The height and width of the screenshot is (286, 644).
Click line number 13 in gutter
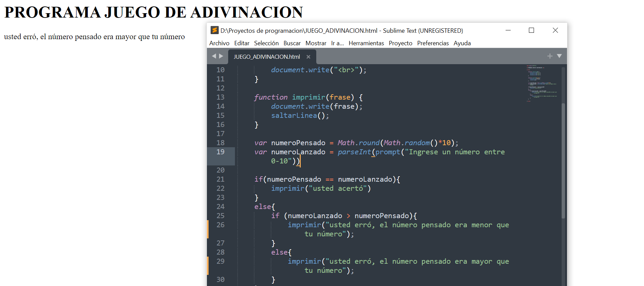click(220, 97)
